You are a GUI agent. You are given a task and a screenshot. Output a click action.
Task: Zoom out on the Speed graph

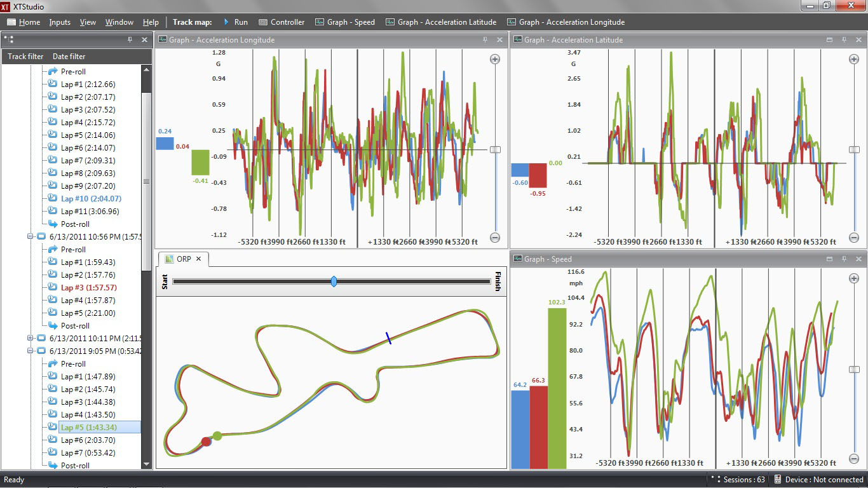tap(854, 457)
